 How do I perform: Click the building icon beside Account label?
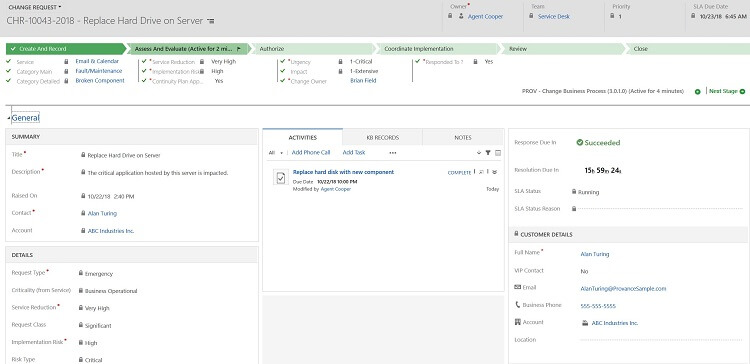pos(517,322)
